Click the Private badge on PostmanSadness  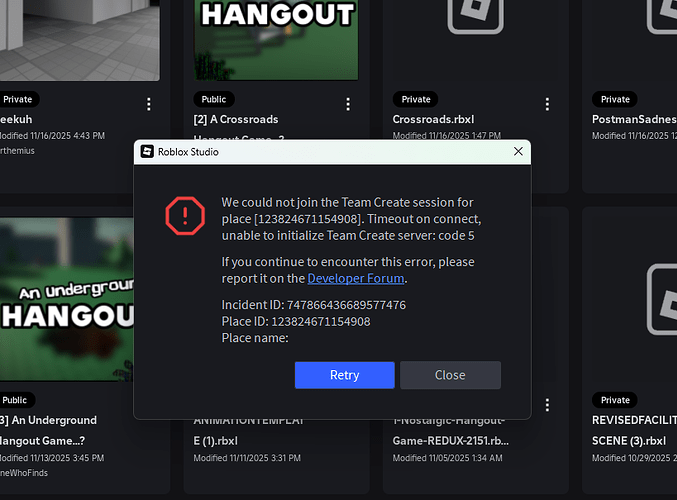[615, 99]
